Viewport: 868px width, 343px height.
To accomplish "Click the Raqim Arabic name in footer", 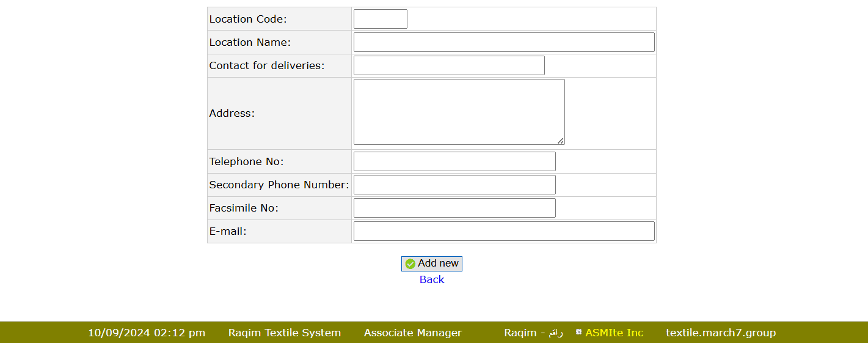I will pos(533,333).
